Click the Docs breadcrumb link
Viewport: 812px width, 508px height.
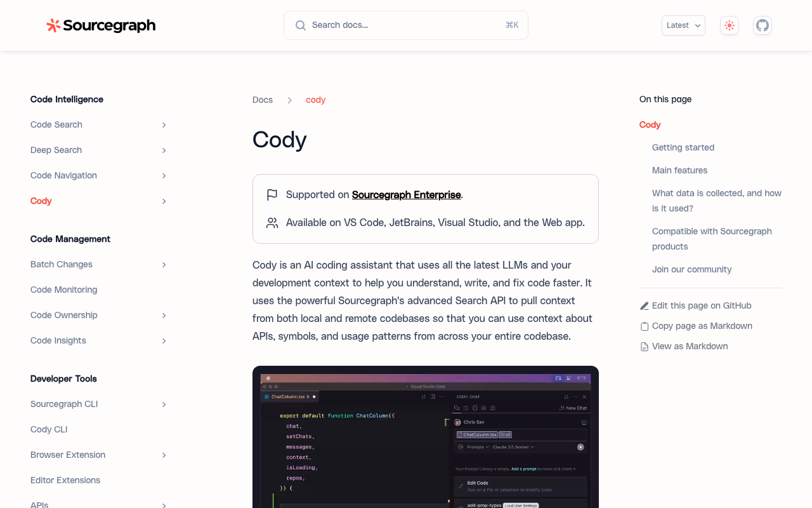[263, 100]
